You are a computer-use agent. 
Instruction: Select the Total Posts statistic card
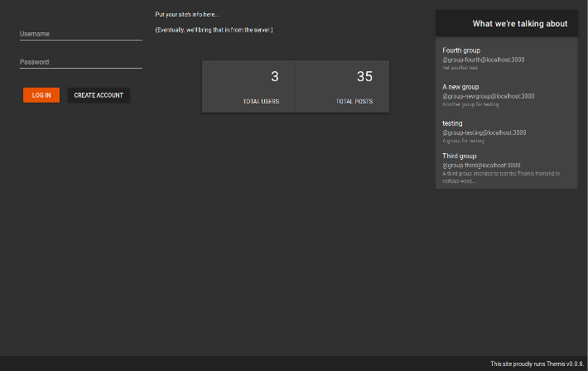tap(342, 86)
